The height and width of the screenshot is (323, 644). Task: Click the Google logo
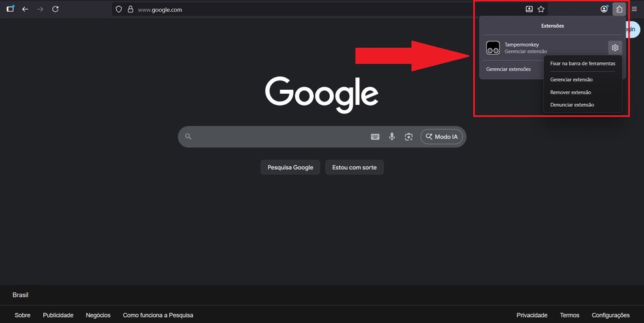click(x=321, y=94)
